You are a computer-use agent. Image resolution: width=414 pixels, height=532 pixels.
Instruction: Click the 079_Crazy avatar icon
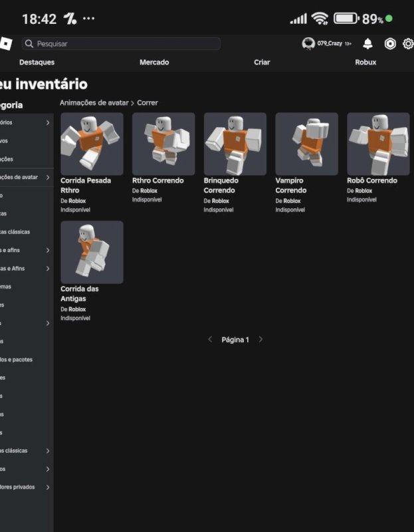click(308, 43)
